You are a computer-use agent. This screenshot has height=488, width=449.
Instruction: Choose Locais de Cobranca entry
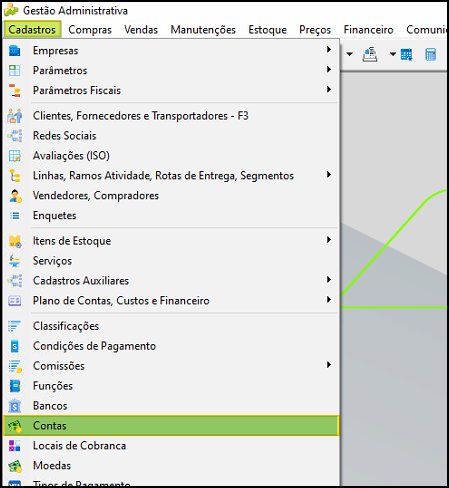coord(171,446)
